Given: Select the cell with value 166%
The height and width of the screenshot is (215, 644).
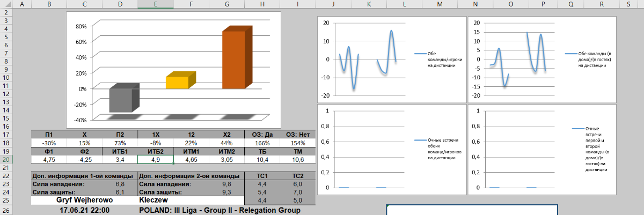Looking at the screenshot, I should [261, 143].
